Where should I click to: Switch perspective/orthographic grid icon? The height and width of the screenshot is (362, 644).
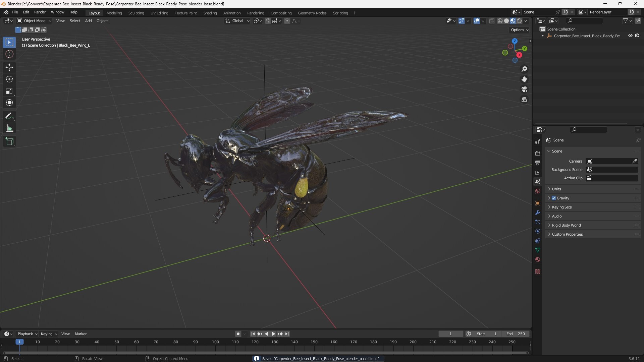tap(524, 99)
